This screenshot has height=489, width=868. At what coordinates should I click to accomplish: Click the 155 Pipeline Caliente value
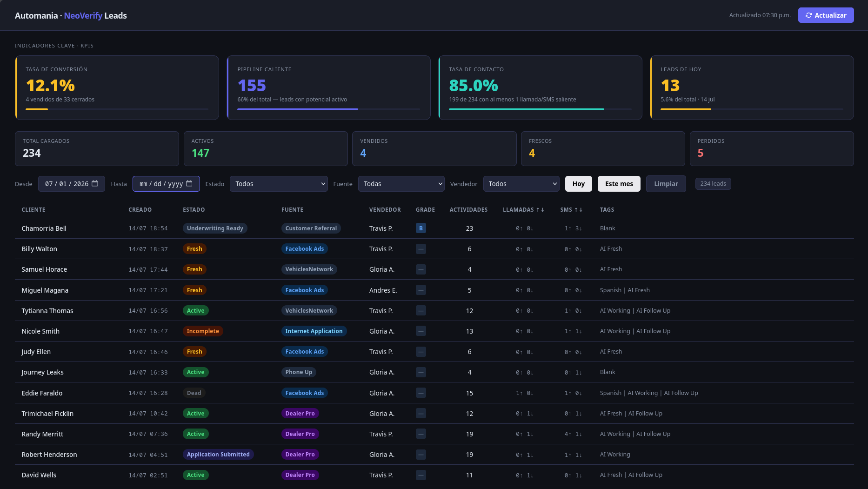coord(252,86)
